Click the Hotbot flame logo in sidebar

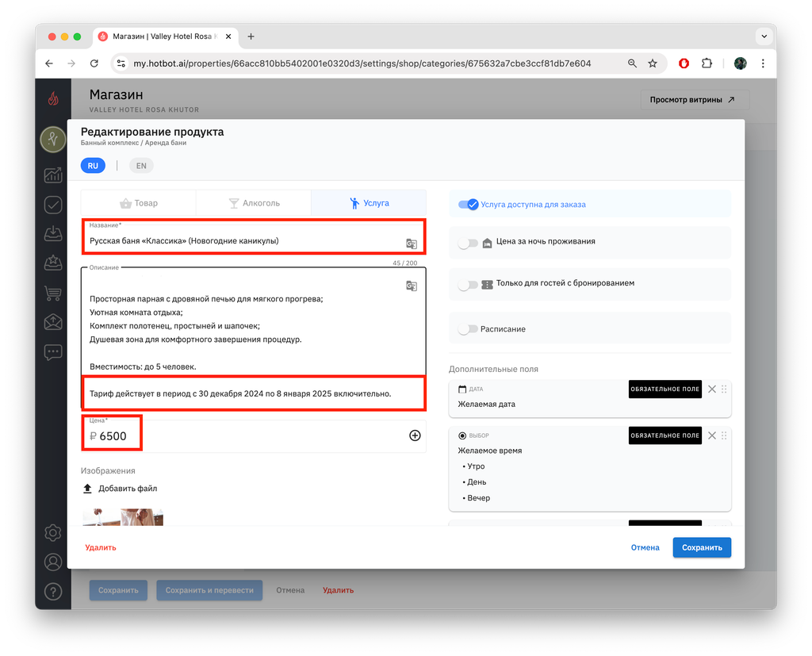53,98
